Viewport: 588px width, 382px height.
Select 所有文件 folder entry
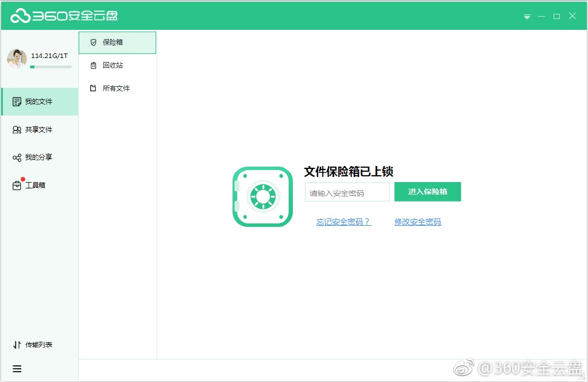116,88
